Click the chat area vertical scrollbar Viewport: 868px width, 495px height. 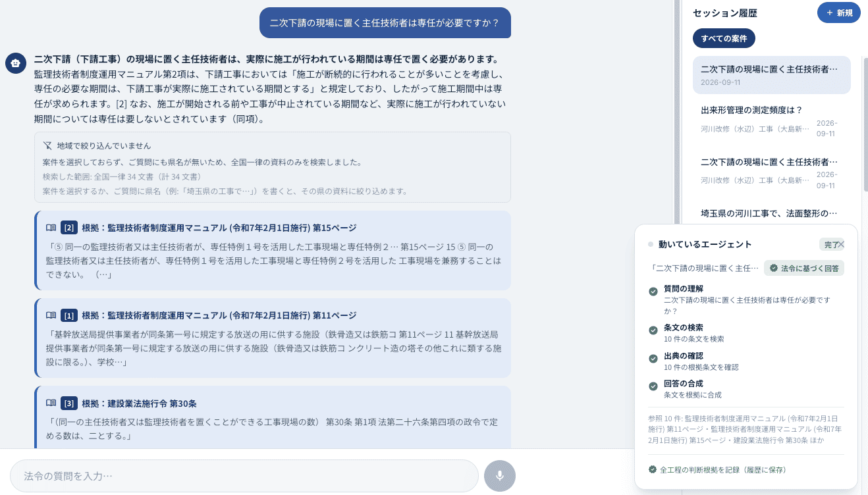[677, 112]
